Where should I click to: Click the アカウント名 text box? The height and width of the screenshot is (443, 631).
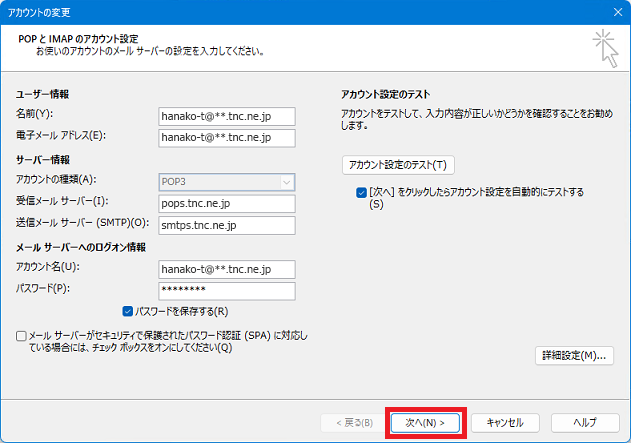tap(227, 269)
